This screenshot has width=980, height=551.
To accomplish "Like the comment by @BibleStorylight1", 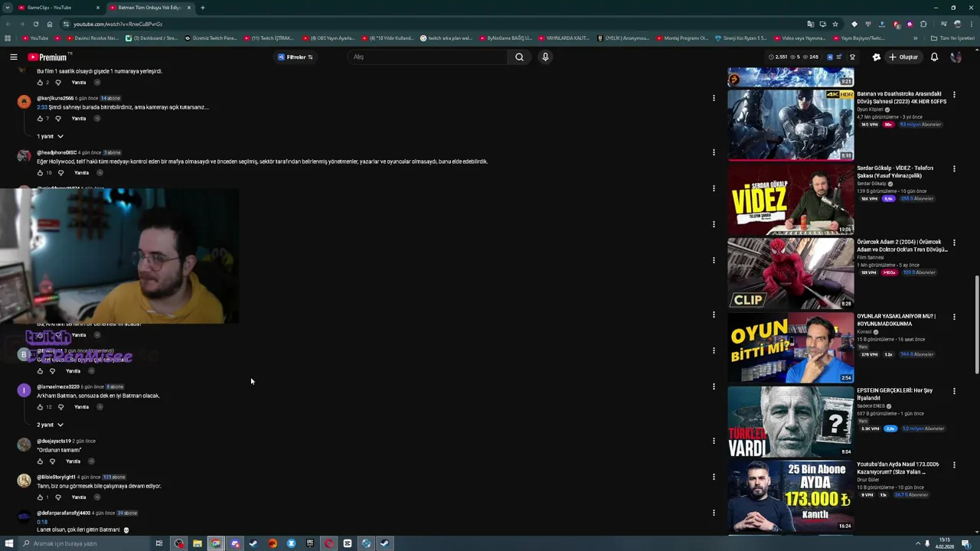I will point(41,497).
